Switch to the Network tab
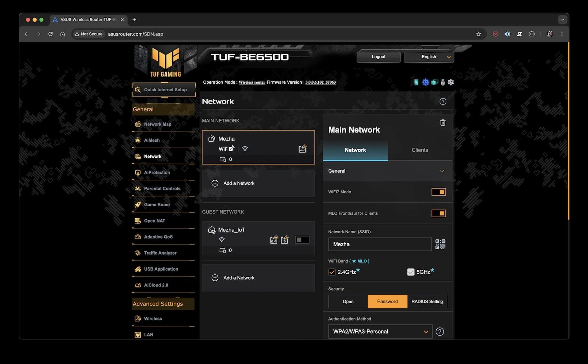This screenshot has width=588, height=364. (355, 150)
